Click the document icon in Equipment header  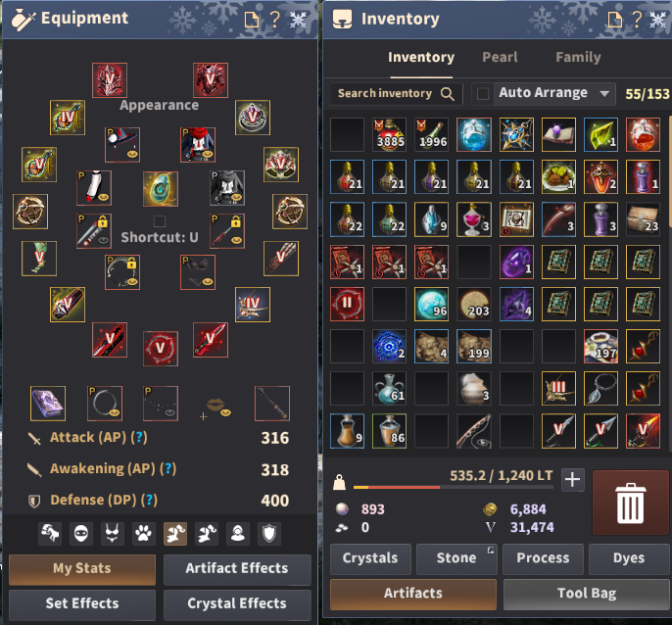point(252,20)
